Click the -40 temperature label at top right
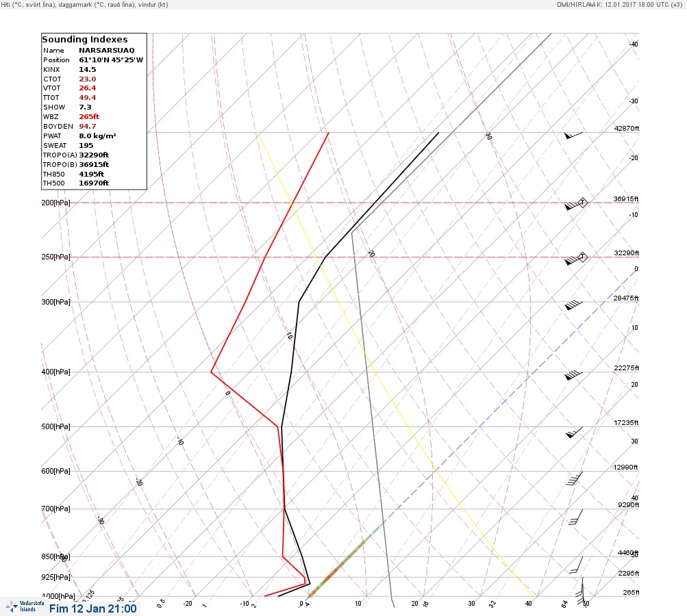This screenshot has height=616, width=687. pos(634,44)
